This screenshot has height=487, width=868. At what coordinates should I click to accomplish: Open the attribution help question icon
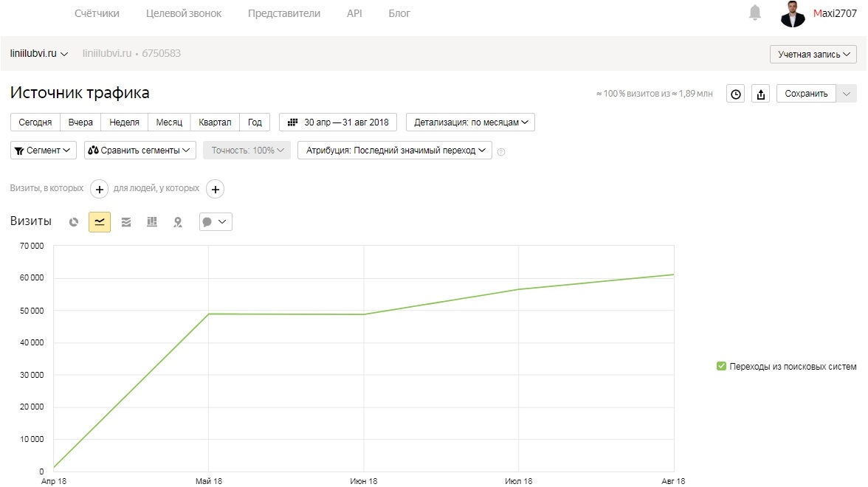[501, 152]
